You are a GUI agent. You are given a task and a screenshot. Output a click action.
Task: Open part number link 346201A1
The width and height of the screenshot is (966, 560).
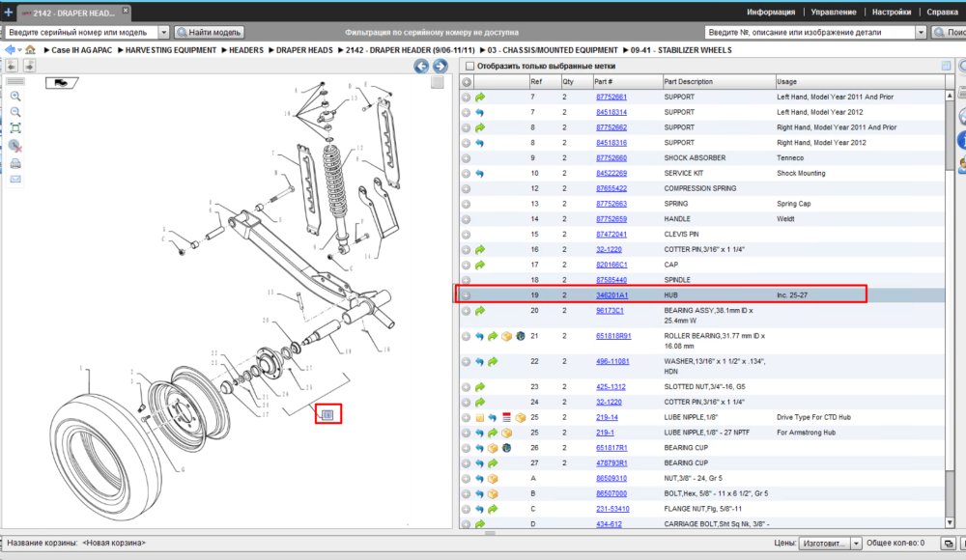pos(611,295)
